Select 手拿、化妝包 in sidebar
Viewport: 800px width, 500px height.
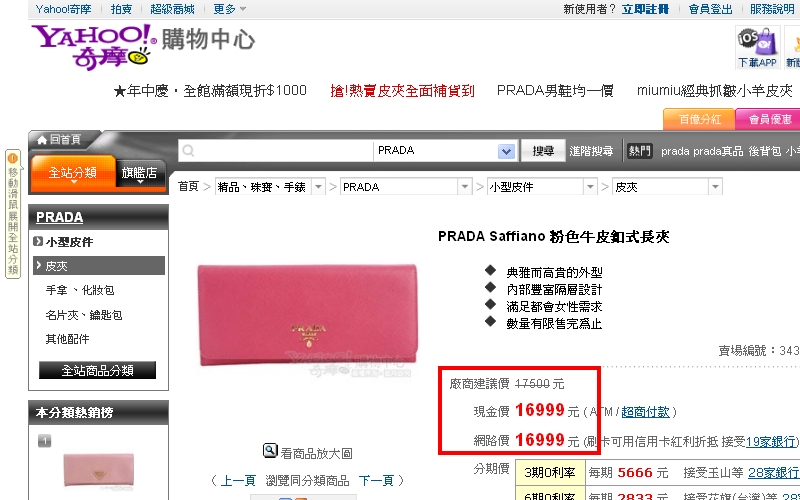[x=80, y=290]
